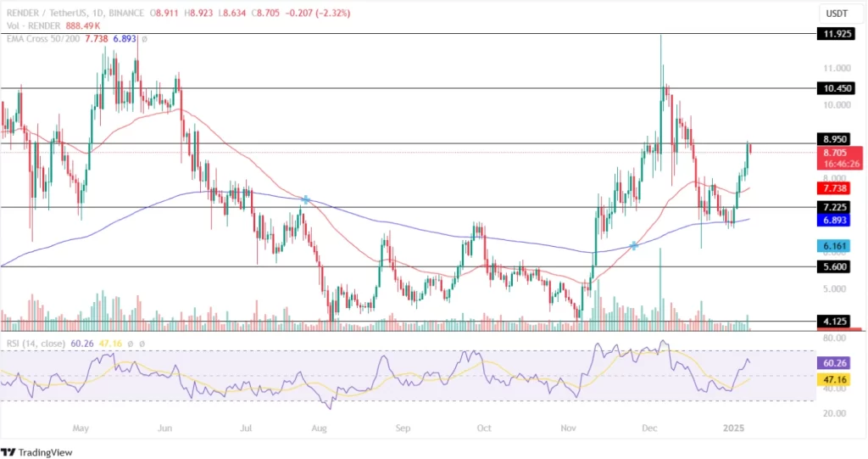Image resolution: width=868 pixels, height=459 pixels.
Task: Click the blue 6.893 EMA price label
Action: [x=835, y=220]
